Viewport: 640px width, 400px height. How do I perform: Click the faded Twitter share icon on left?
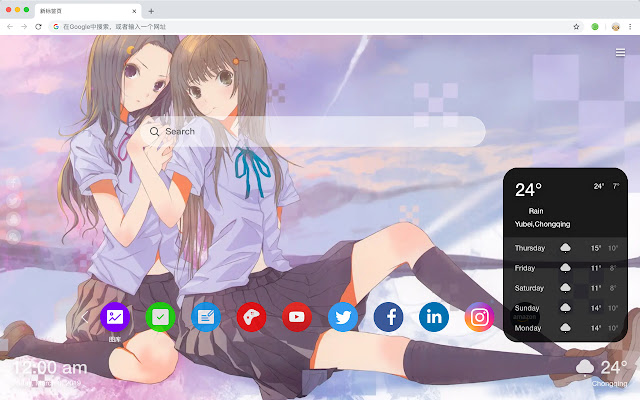click(13, 201)
